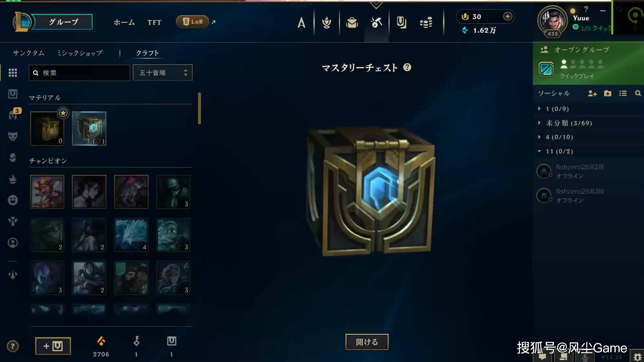Select the all-items grid filter icon
Image resolution: width=644 pixels, height=362 pixels.
click(x=13, y=73)
